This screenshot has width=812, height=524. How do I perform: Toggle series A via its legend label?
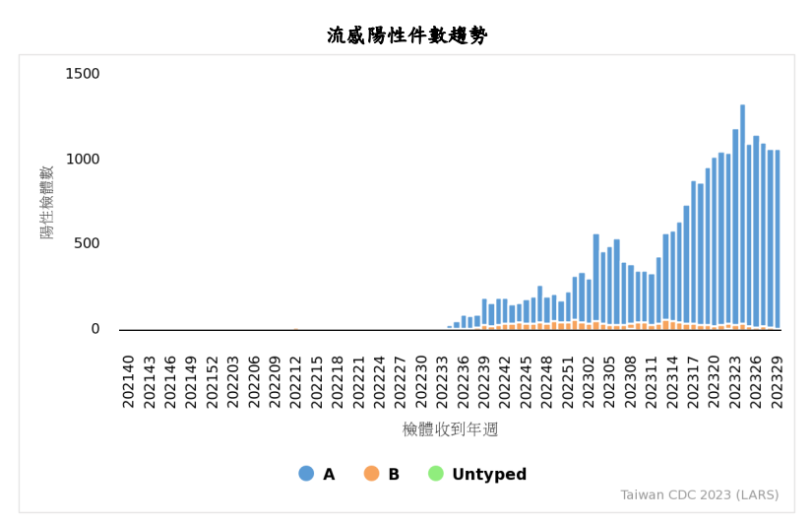[x=329, y=475]
